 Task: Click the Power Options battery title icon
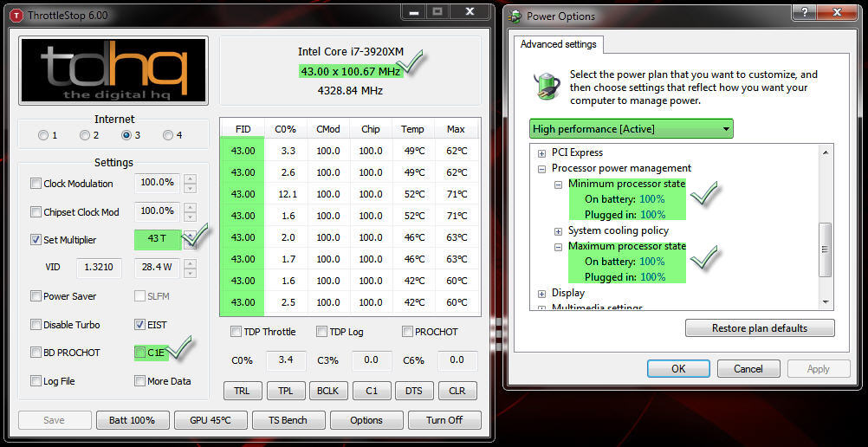(516, 16)
